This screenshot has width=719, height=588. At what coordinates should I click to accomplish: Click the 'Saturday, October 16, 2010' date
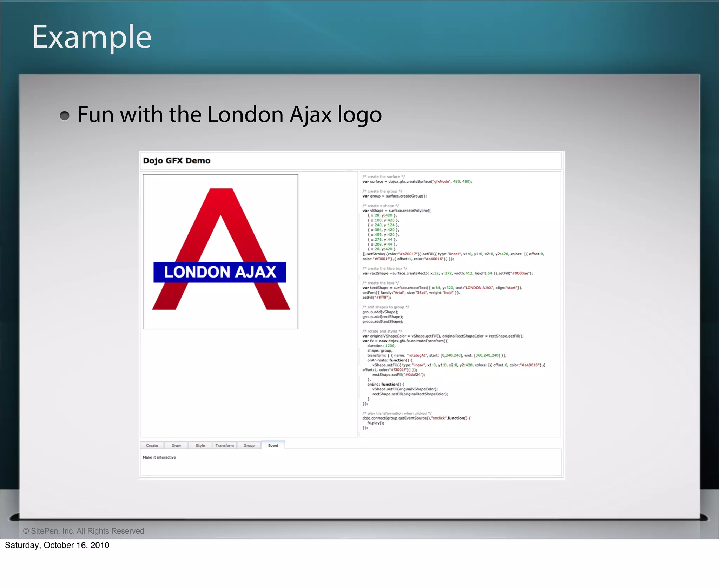57,545
